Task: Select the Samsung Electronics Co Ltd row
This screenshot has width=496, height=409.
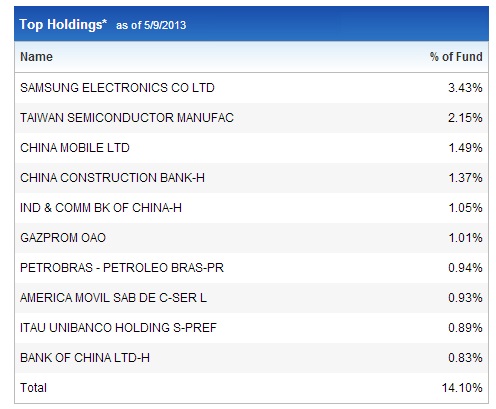Action: coord(251,88)
